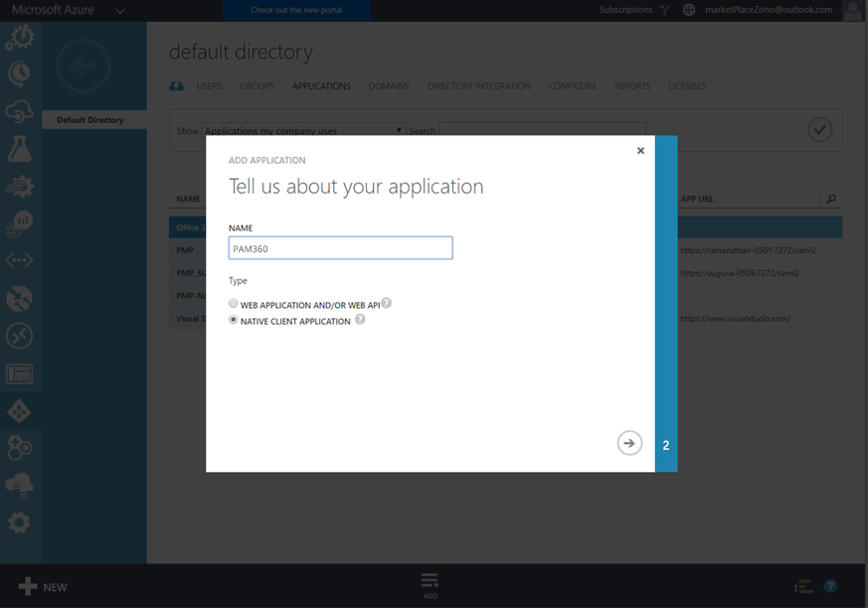The height and width of the screenshot is (608, 868).
Task: Click the user avatar icon
Action: coord(852,11)
